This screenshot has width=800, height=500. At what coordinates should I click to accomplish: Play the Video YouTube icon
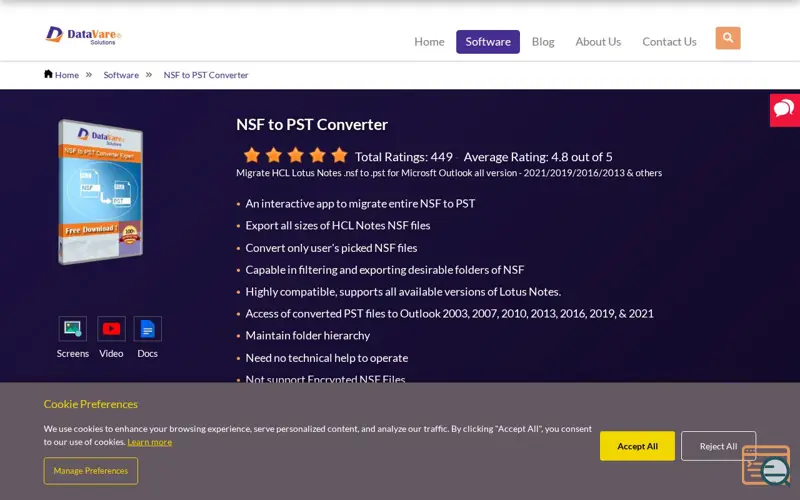pyautogui.click(x=111, y=329)
